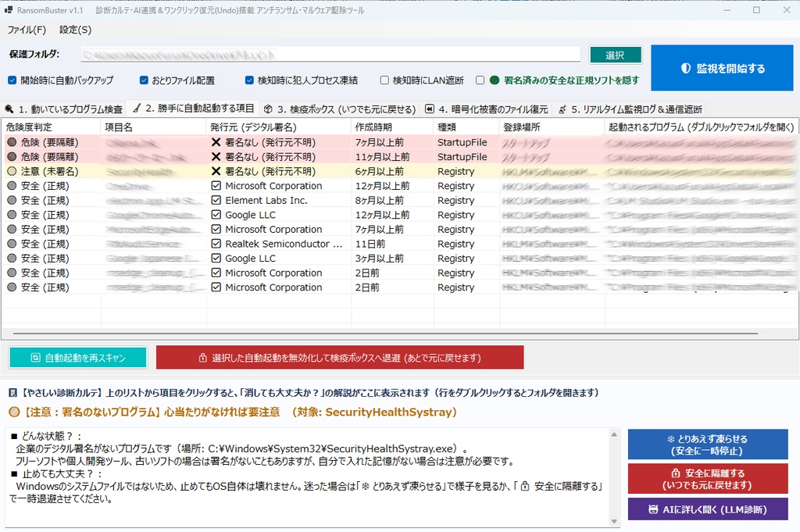The width and height of the screenshot is (800, 532).
Task: Switch to 1. 動いているプログラム検査 tab
Action: point(64,109)
